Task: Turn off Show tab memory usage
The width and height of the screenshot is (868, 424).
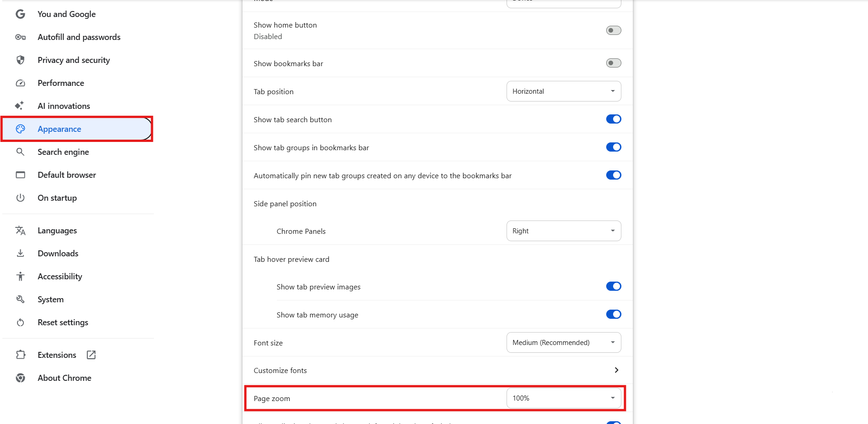Action: click(x=614, y=314)
